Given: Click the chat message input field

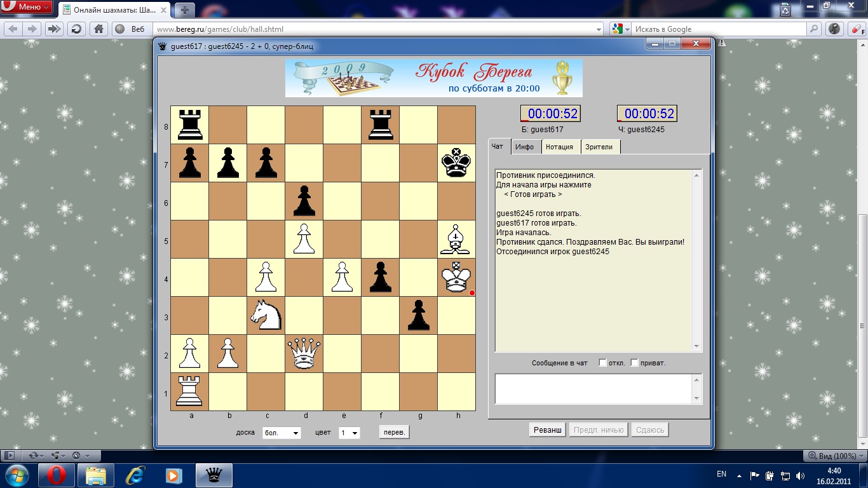Looking at the screenshot, I should [x=593, y=388].
